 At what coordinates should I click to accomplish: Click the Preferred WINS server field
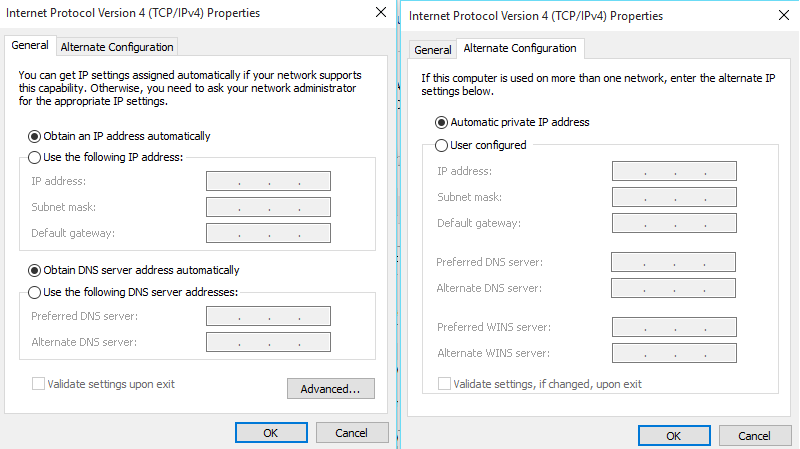coord(674,327)
